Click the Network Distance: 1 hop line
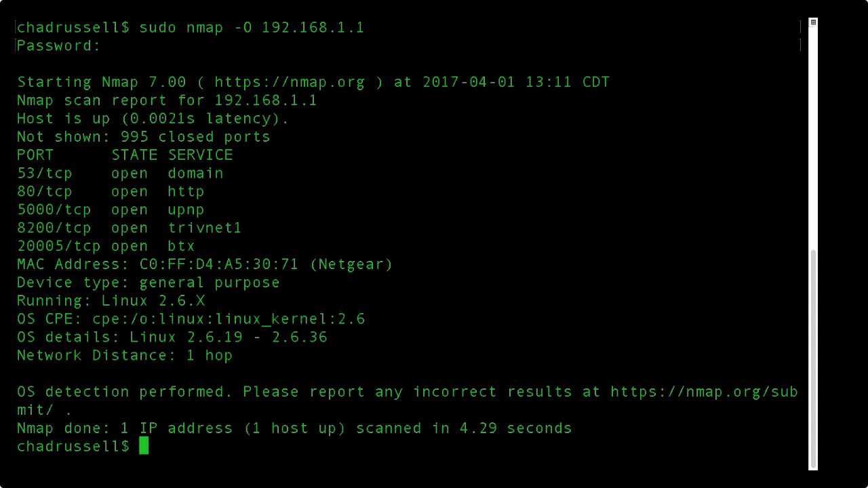This screenshot has width=868, height=488. click(x=125, y=356)
